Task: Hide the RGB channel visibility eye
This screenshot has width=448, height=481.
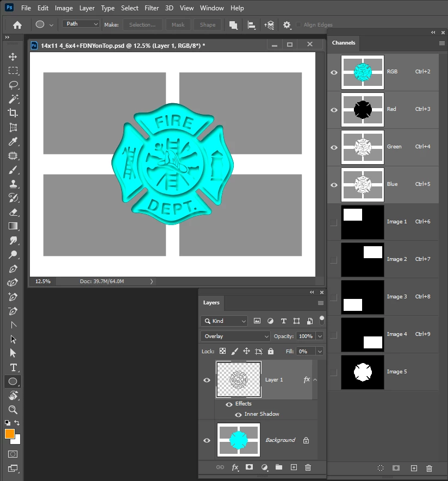Action: click(x=334, y=72)
